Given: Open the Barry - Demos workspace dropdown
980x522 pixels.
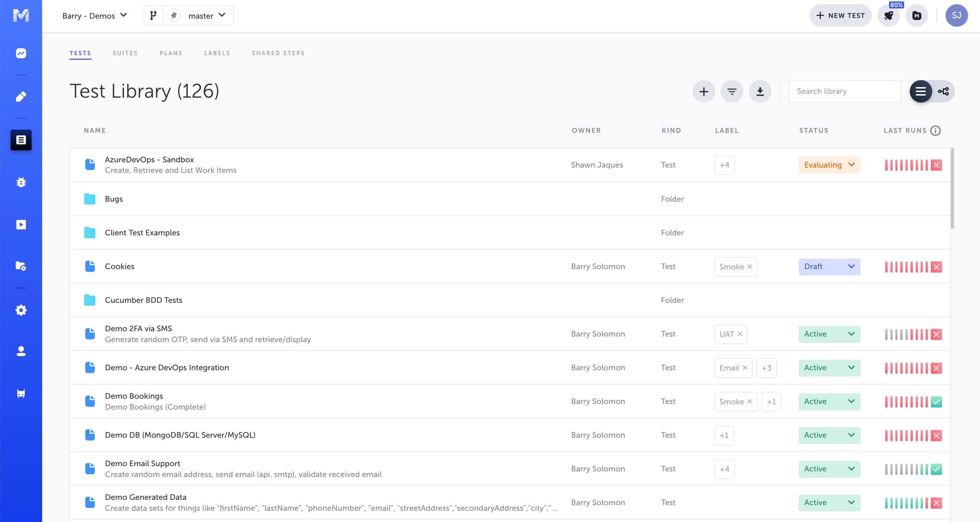Looking at the screenshot, I should click(94, 15).
